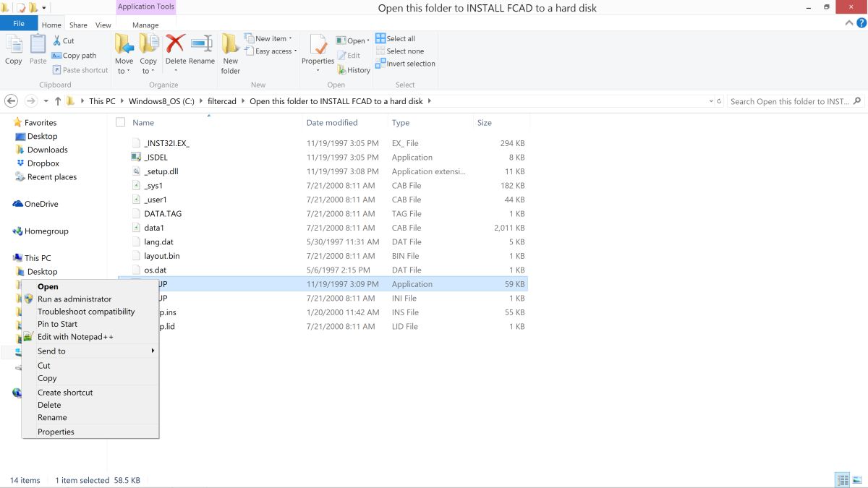Open Downloads in the Favorites sidebar

(x=48, y=150)
